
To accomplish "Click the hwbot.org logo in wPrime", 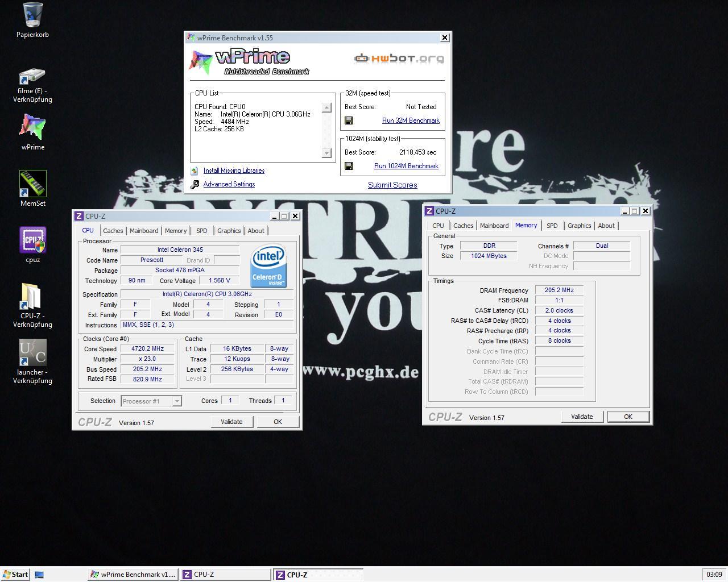I will tap(399, 58).
